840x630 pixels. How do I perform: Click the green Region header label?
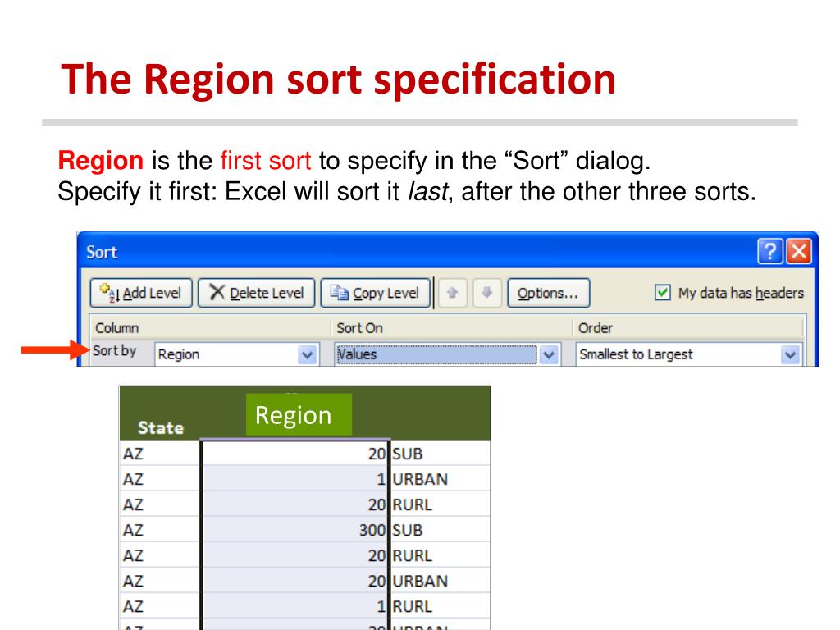point(299,414)
